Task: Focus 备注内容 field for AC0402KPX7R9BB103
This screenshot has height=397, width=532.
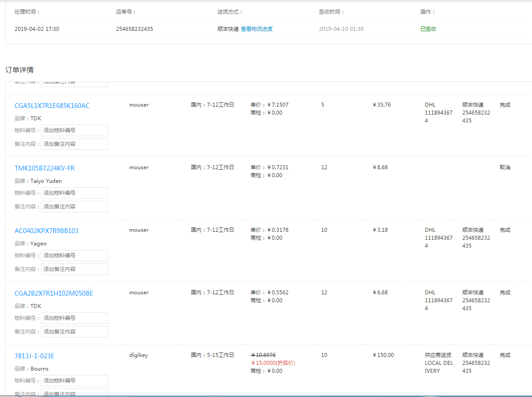Action: point(75,269)
